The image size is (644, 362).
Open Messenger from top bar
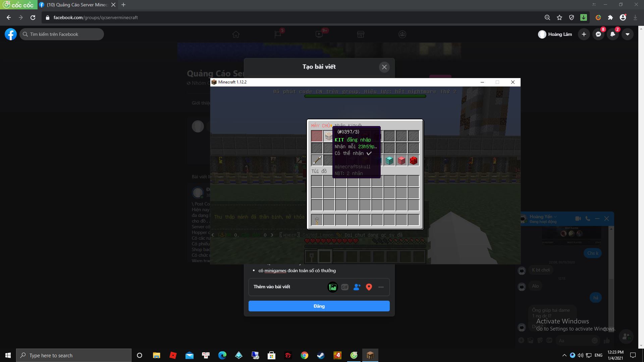point(598,34)
